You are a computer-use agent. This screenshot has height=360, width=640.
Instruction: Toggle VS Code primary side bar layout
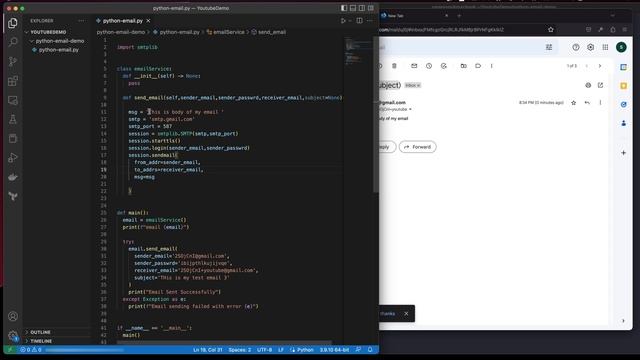coord(344,8)
